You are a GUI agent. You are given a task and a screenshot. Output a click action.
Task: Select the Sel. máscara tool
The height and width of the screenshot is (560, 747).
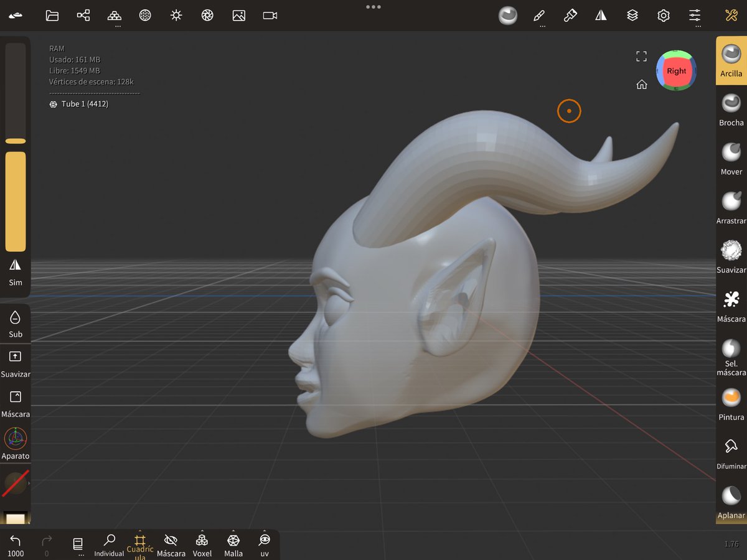(731, 357)
